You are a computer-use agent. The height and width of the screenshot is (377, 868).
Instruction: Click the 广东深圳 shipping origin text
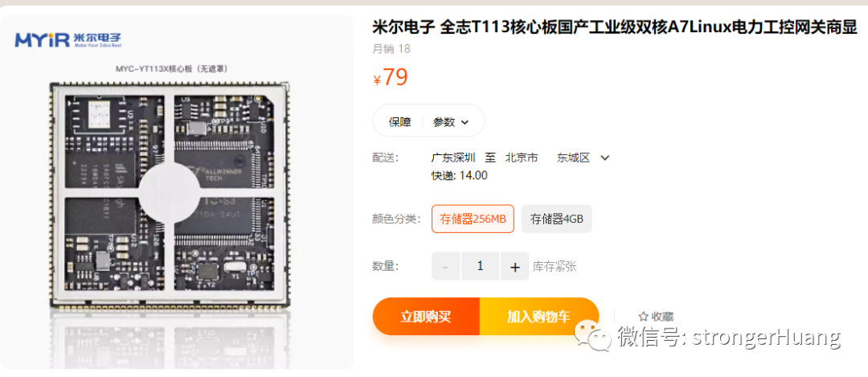pos(453,158)
